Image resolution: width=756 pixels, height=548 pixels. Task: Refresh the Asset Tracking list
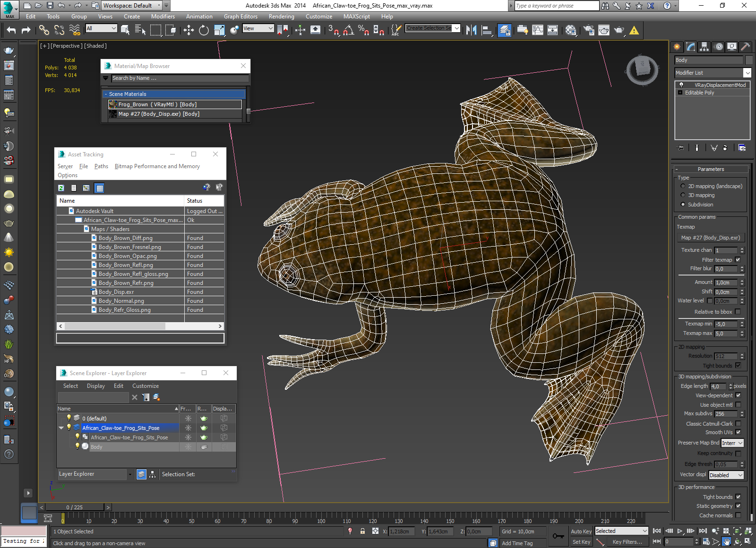click(x=61, y=188)
